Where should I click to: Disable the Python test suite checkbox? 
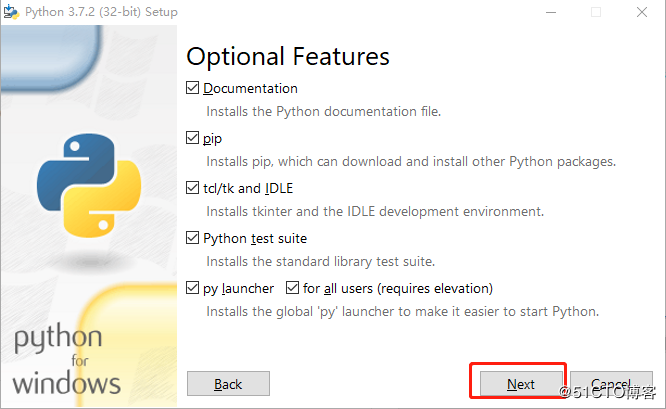coord(192,238)
